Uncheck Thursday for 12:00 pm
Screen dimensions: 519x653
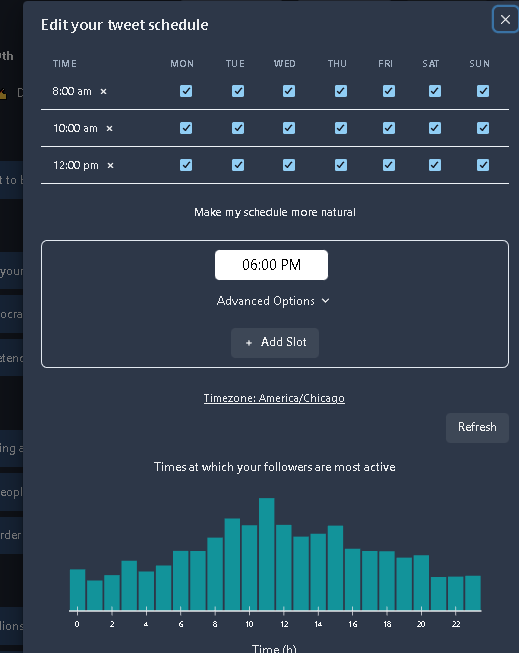[341, 165]
